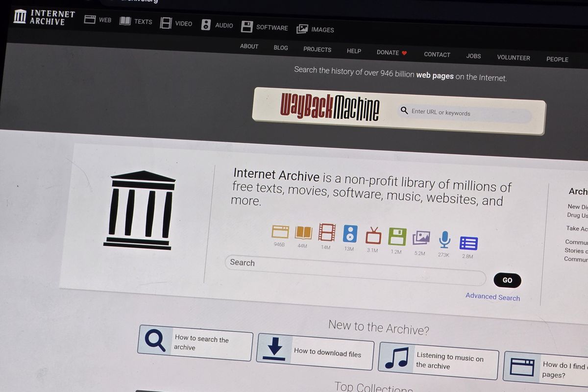Open the VIDEO menu in top navigation
The width and height of the screenshot is (588, 392).
176,23
